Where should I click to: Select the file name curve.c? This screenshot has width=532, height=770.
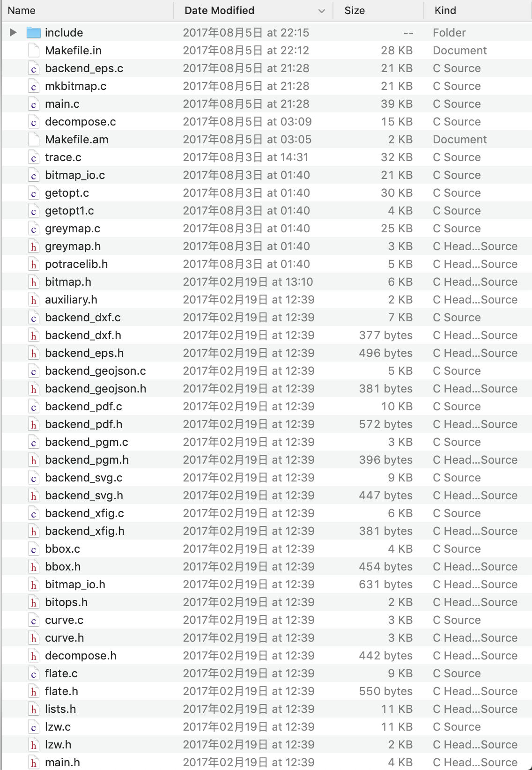click(x=64, y=620)
